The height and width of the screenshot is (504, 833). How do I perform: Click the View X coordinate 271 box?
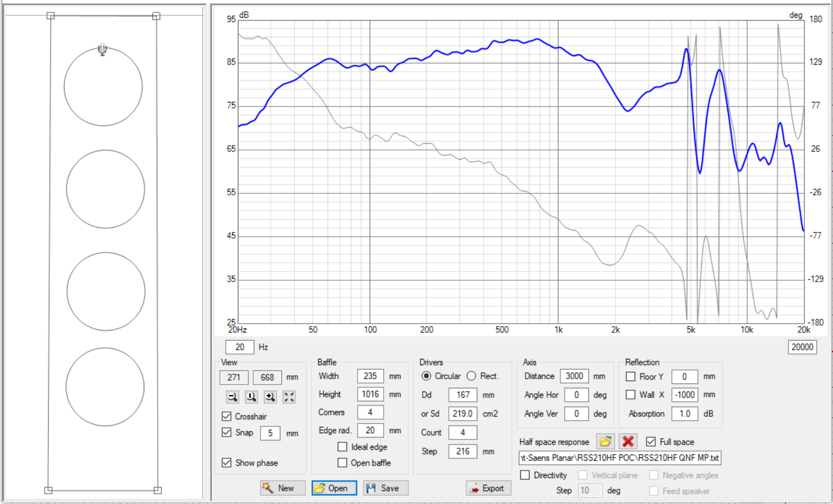tap(234, 377)
